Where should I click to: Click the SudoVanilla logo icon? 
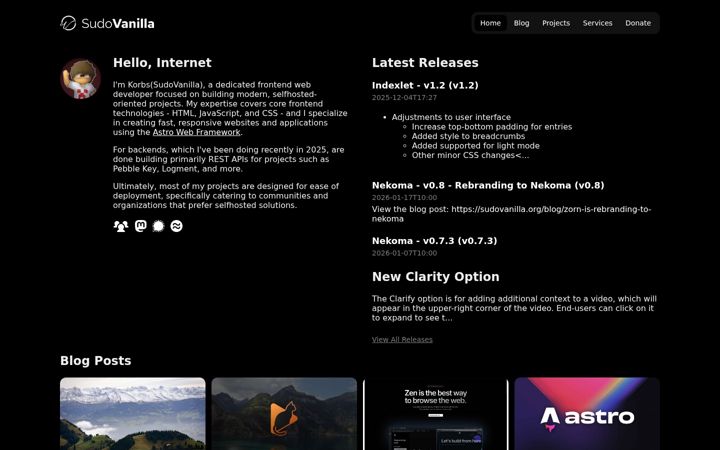68,23
